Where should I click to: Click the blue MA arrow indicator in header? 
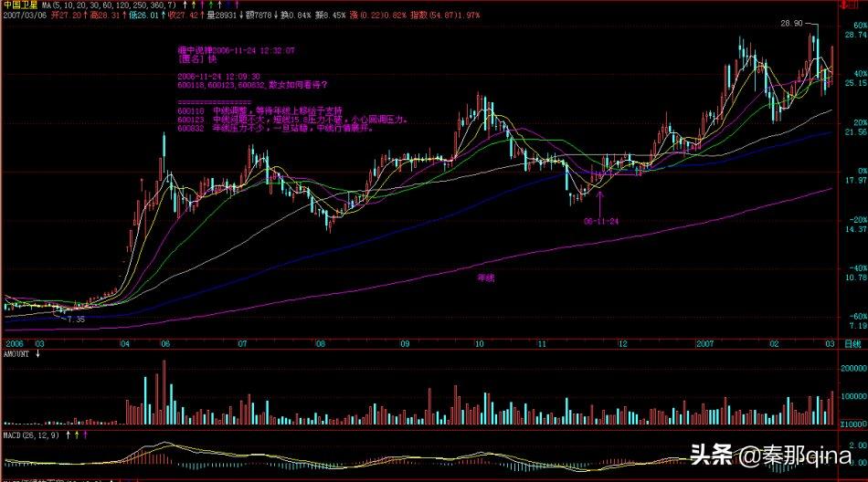(228, 5)
